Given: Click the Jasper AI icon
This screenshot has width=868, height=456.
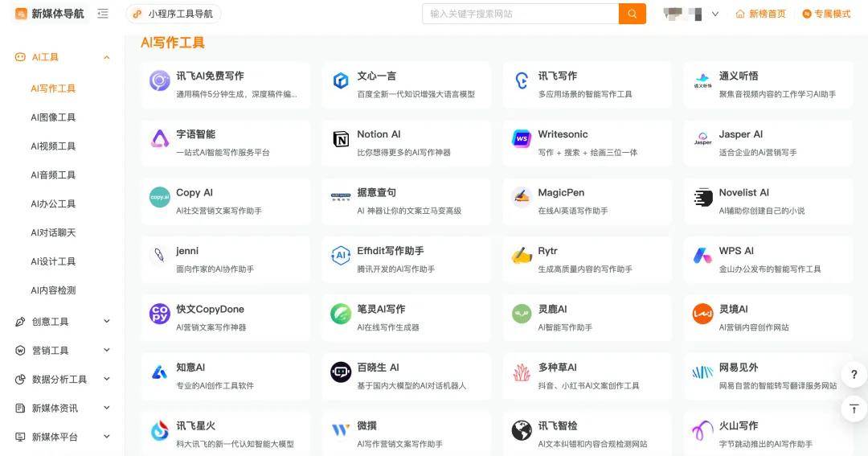Looking at the screenshot, I should pos(702,139).
